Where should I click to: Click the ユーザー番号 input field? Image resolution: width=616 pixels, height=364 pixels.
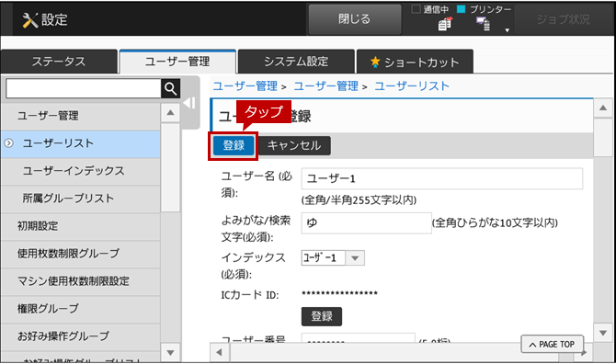pyautogui.click(x=359, y=338)
